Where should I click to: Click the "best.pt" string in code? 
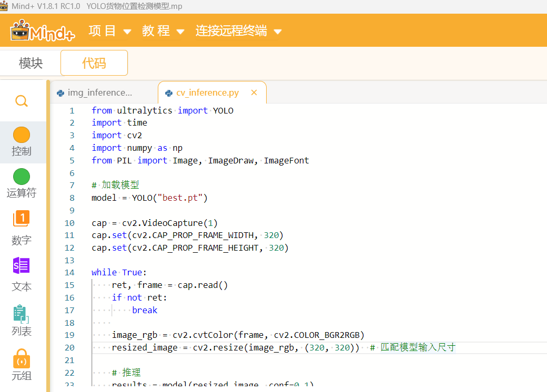point(180,198)
